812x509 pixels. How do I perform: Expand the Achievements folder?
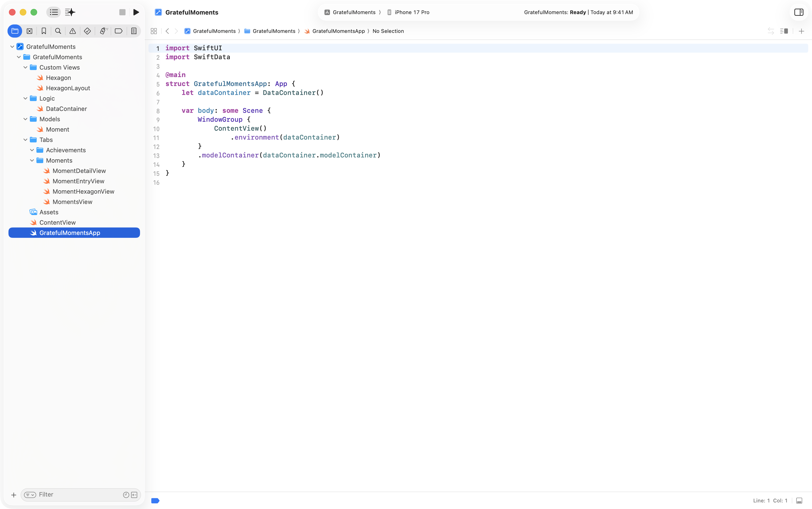32,150
